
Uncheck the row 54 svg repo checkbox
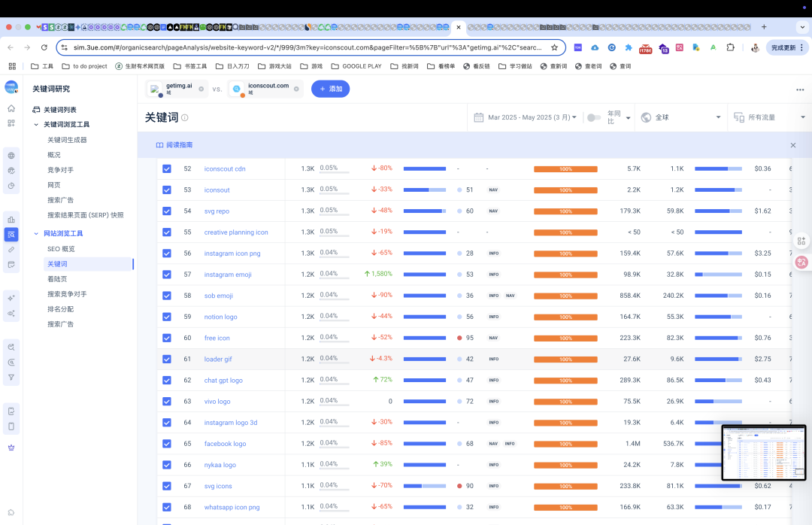167,211
